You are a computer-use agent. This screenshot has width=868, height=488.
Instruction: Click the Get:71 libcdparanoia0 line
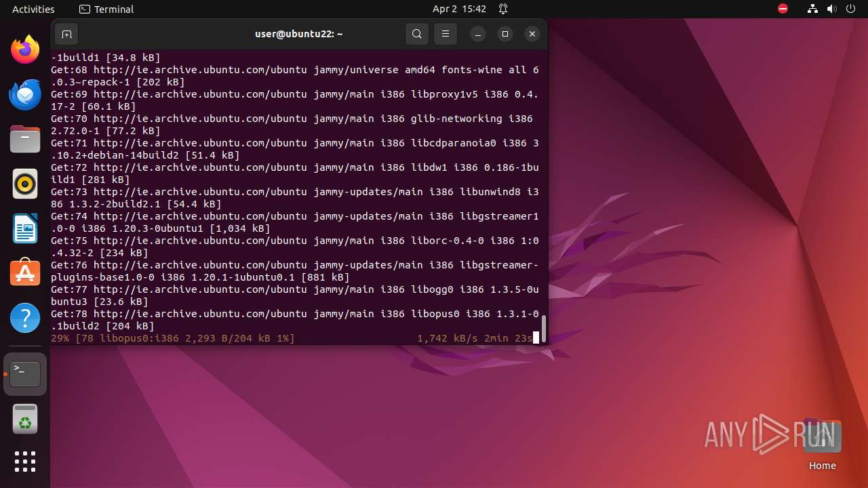295,149
